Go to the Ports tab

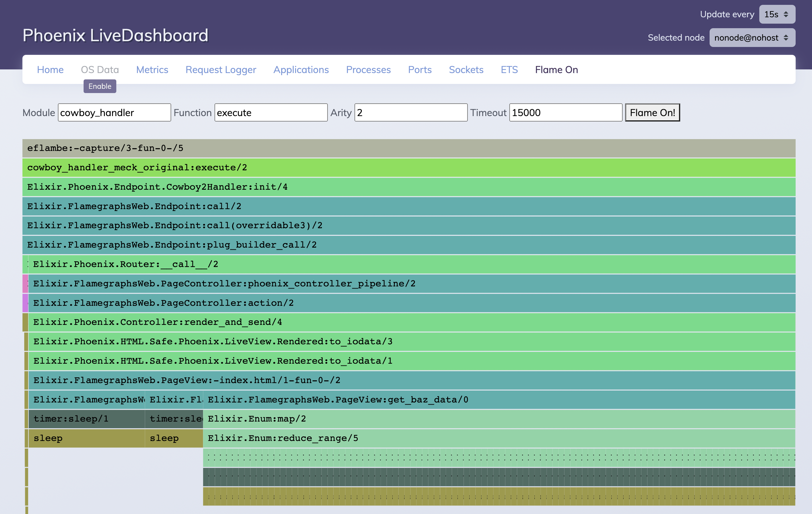(x=420, y=69)
